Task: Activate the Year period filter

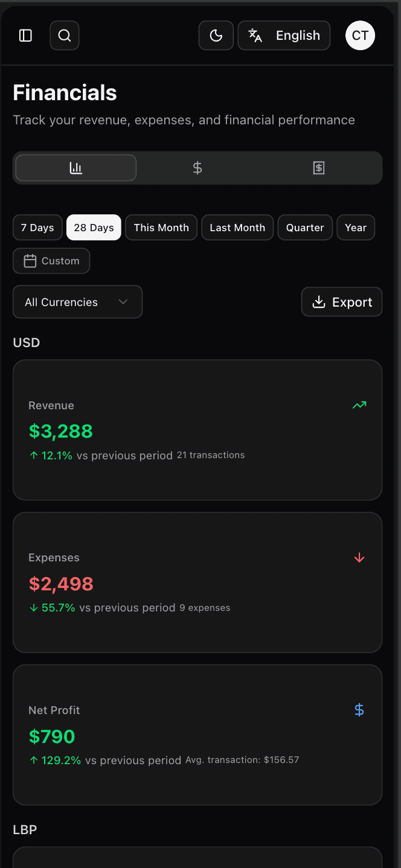Action: point(355,228)
